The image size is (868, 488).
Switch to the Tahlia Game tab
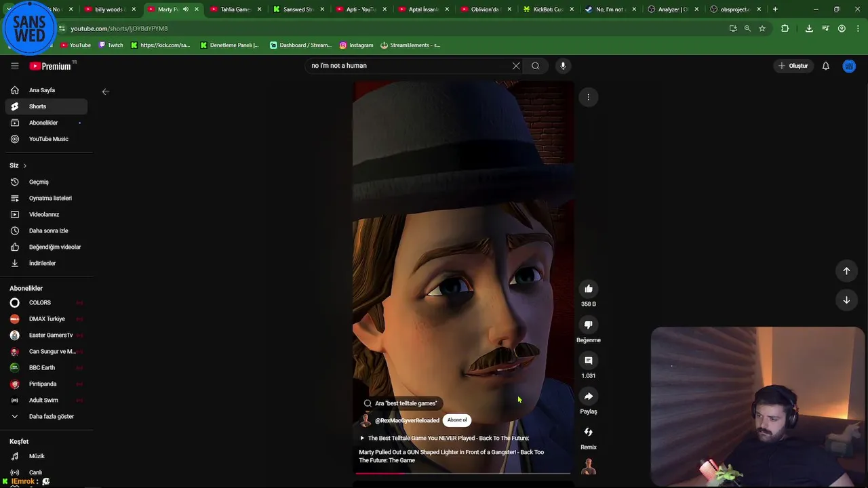[x=235, y=9]
